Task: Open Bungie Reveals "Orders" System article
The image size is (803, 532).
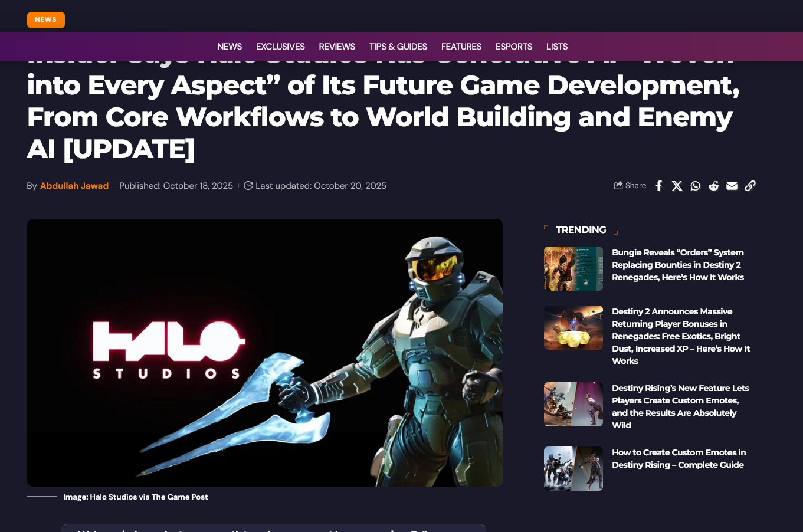Action: coord(678,265)
